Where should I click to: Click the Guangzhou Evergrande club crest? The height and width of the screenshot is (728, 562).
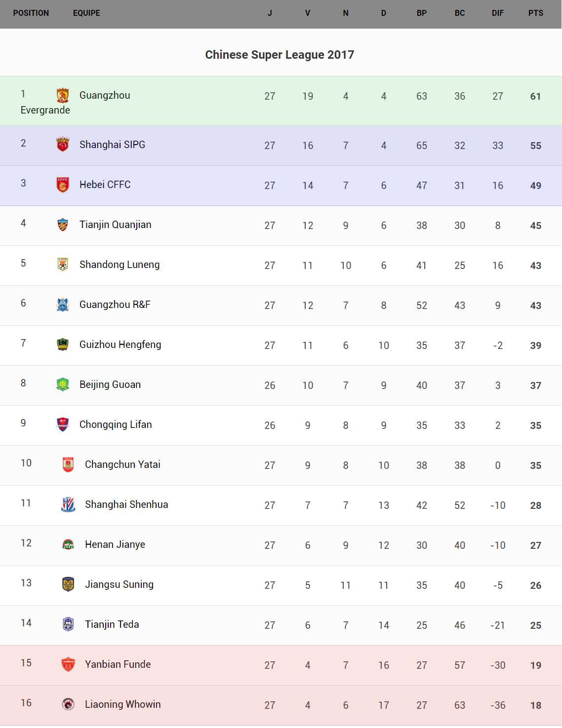(x=63, y=95)
